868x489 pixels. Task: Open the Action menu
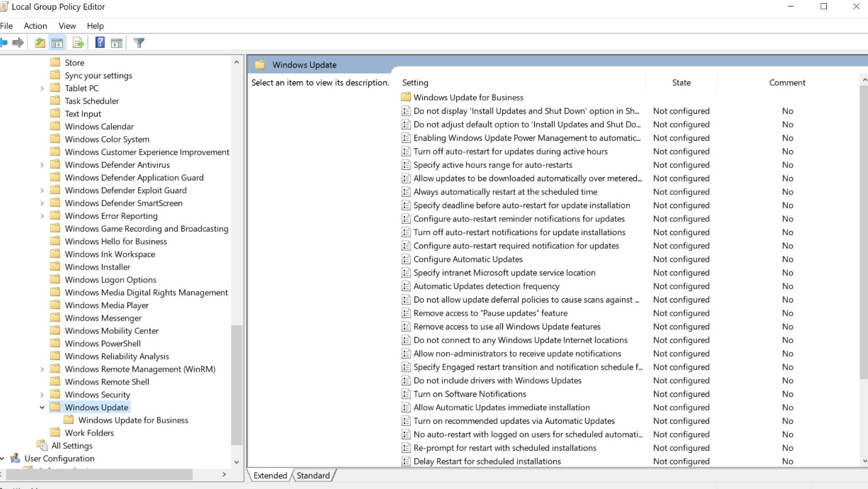[x=35, y=26]
